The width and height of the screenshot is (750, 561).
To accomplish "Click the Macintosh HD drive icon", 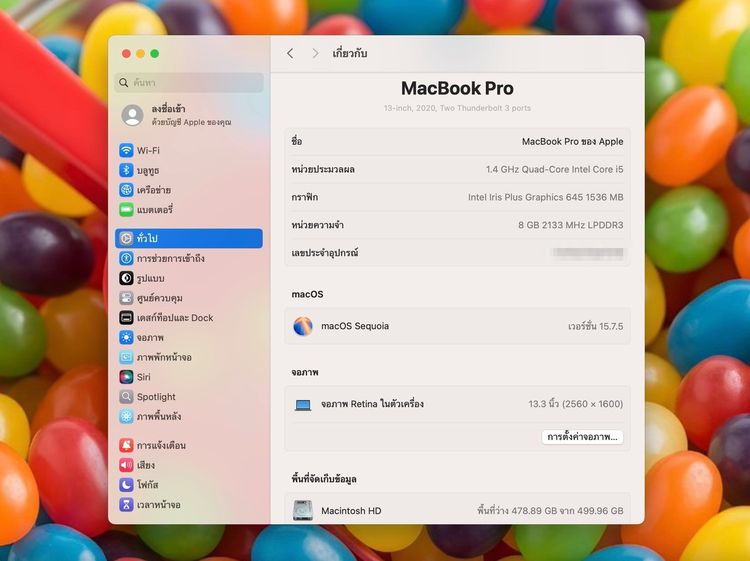I will (303, 511).
